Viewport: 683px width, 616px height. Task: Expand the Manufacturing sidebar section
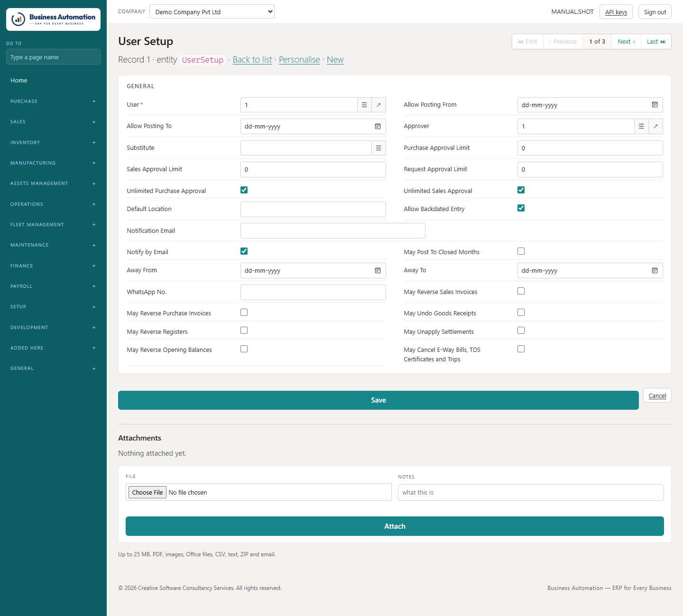(x=53, y=163)
